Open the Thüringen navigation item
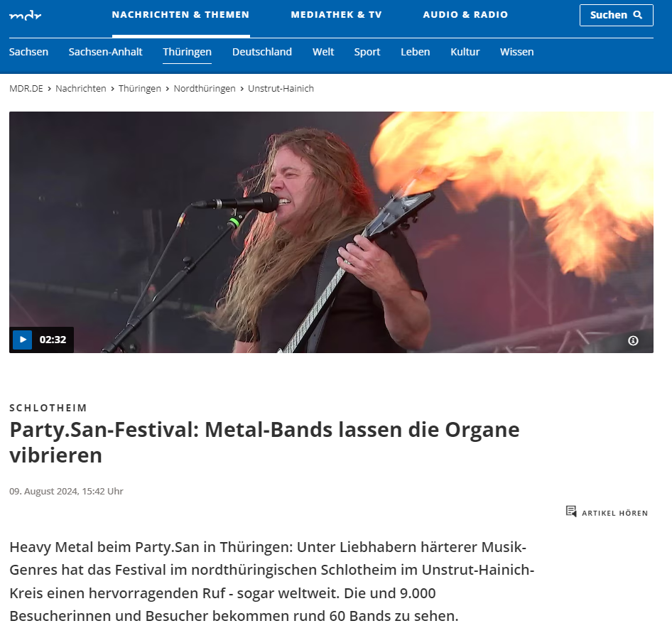Viewport: 672px width, 638px height. pyautogui.click(x=188, y=52)
